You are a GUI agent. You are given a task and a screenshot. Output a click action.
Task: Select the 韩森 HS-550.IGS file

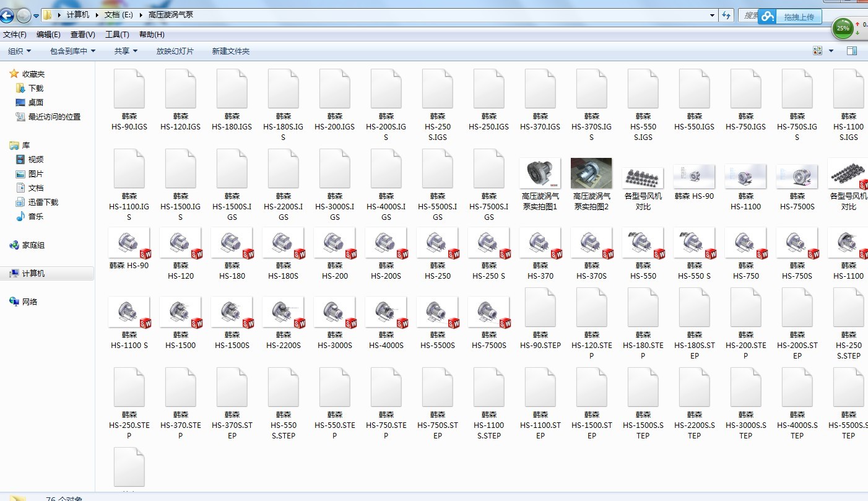pos(695,100)
